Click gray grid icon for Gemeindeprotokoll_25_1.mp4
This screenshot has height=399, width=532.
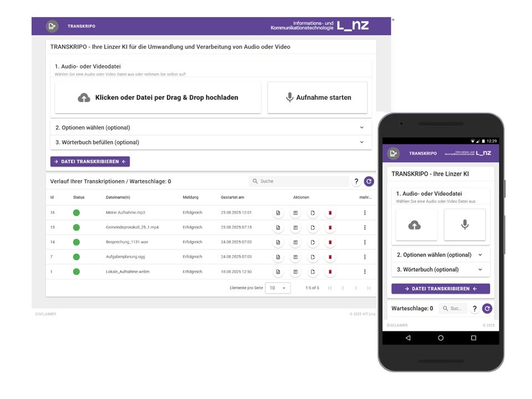pos(295,227)
